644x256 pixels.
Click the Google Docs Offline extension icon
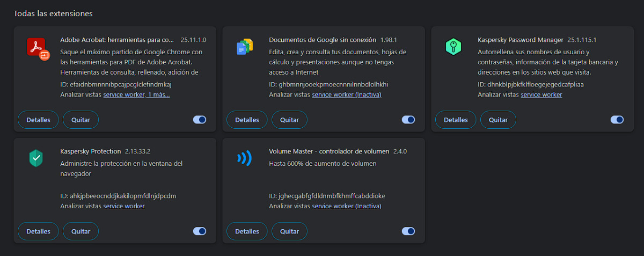(x=245, y=47)
